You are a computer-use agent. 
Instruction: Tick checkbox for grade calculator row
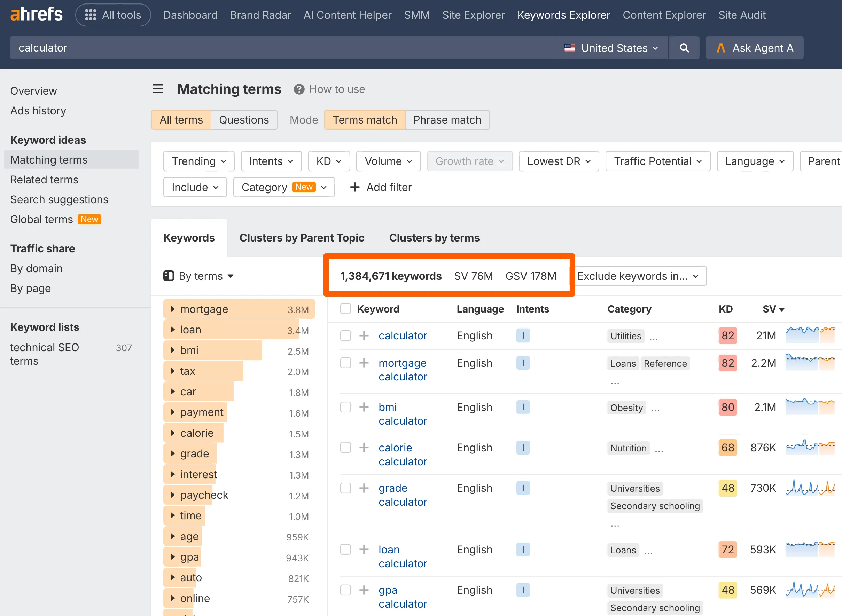pos(345,488)
